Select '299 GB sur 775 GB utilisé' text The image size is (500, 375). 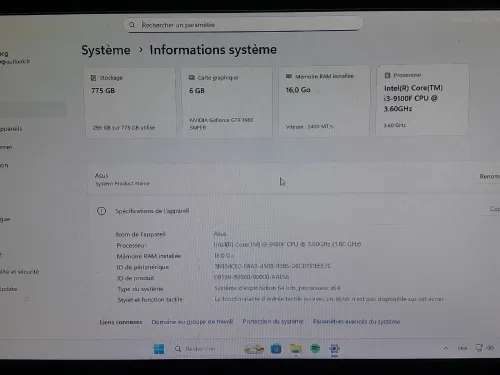click(124, 128)
